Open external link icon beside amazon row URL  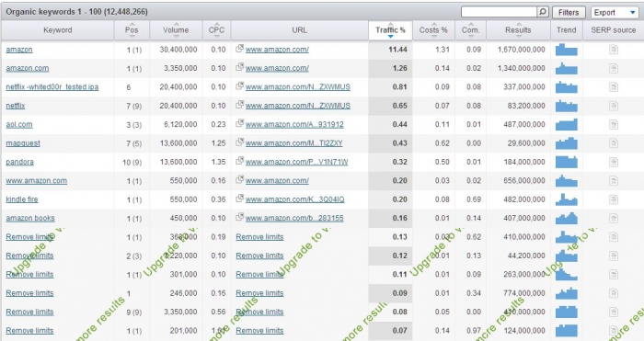click(x=239, y=49)
